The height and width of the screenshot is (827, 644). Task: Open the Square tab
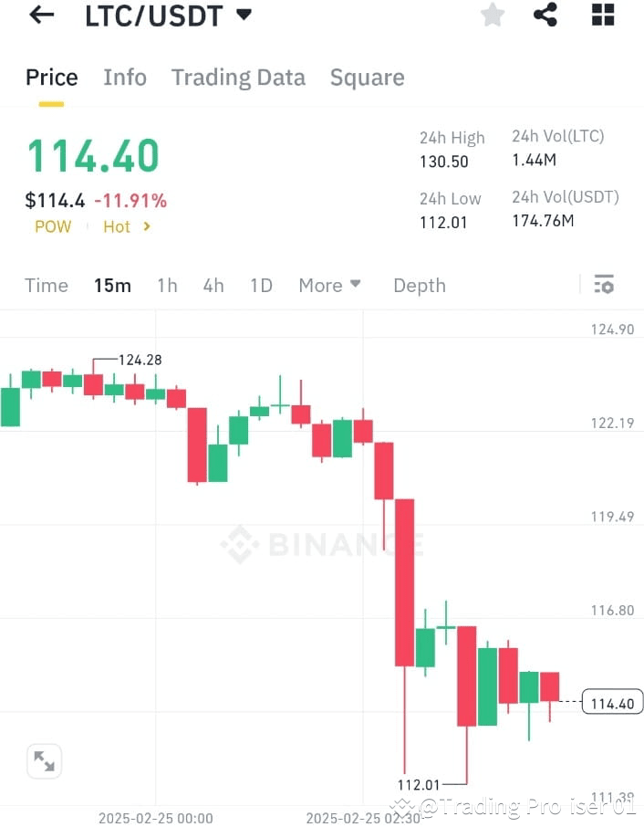[x=367, y=77]
